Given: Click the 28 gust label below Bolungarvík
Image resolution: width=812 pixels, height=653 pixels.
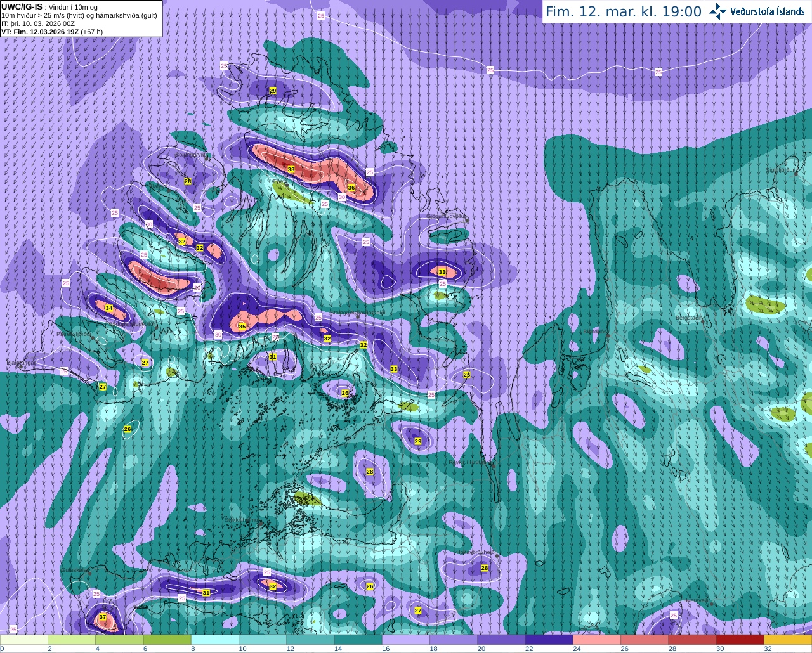Looking at the screenshot, I should [x=188, y=181].
